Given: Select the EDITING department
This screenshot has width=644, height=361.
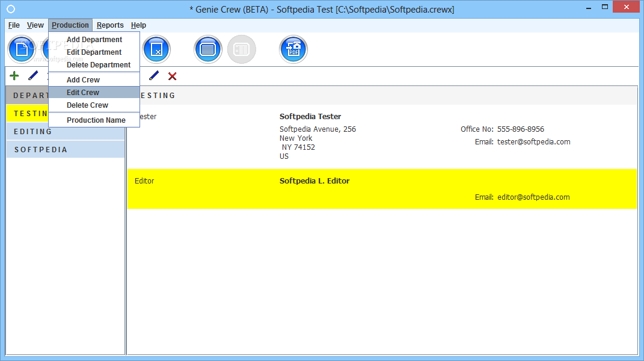Looking at the screenshot, I should click(x=66, y=132).
